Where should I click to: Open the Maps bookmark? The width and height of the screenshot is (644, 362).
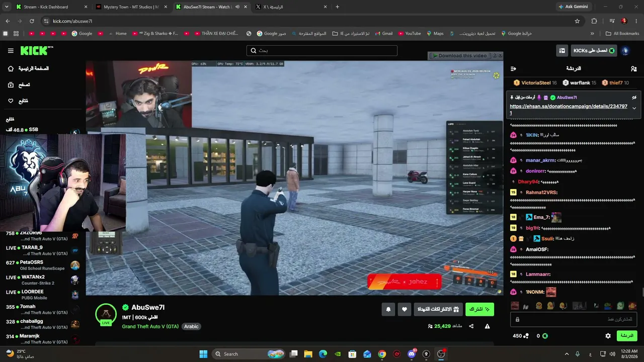435,34
